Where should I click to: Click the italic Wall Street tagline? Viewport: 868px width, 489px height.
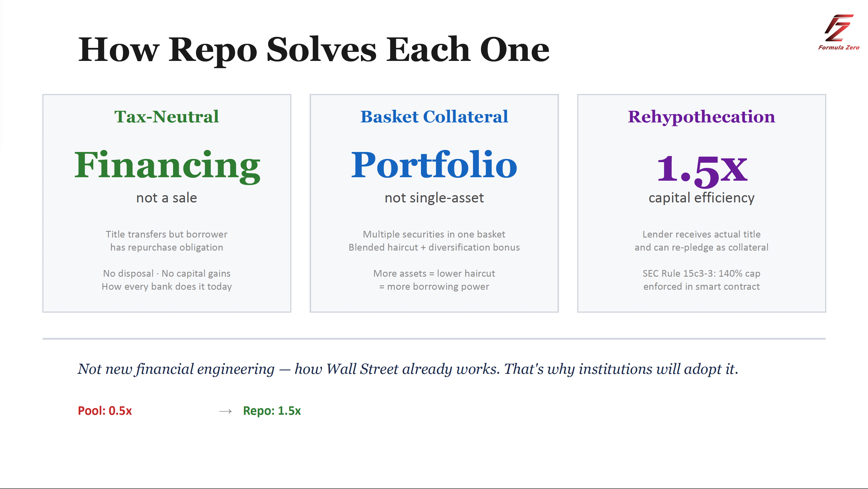click(x=408, y=369)
